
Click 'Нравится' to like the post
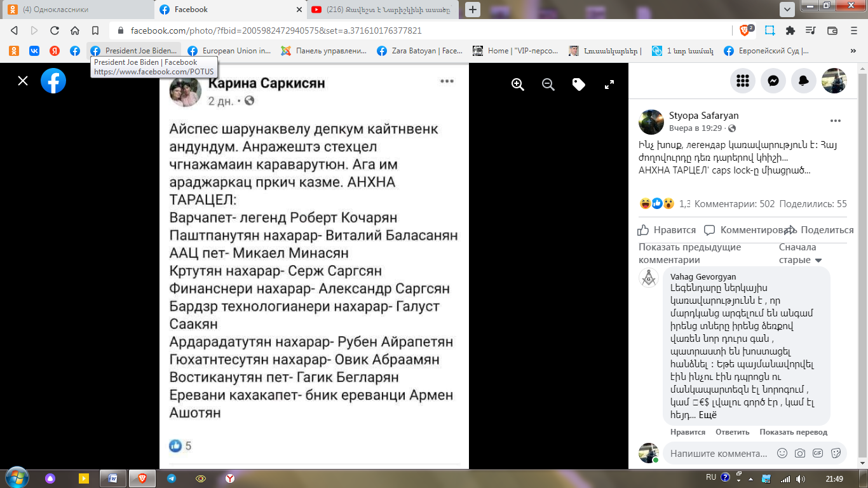tap(667, 230)
